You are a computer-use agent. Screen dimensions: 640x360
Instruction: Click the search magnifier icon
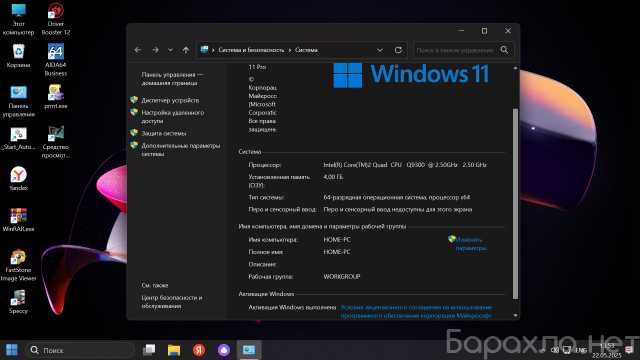(505, 50)
